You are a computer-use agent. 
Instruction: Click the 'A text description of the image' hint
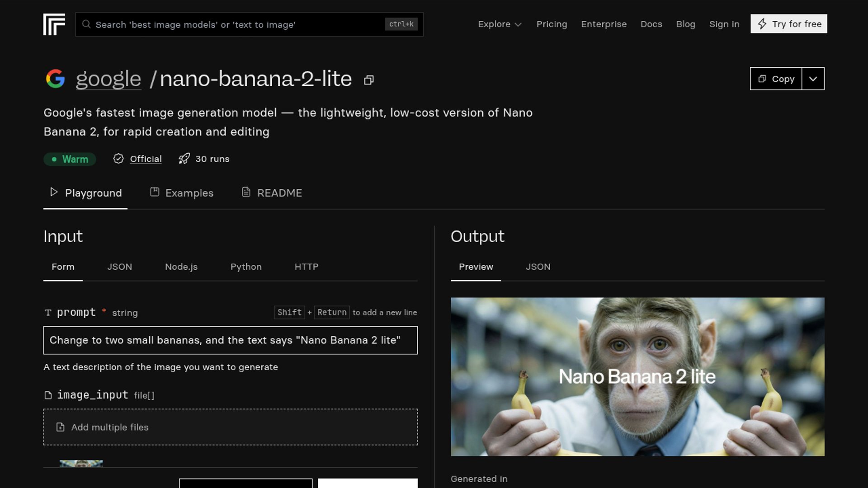pos(160,367)
